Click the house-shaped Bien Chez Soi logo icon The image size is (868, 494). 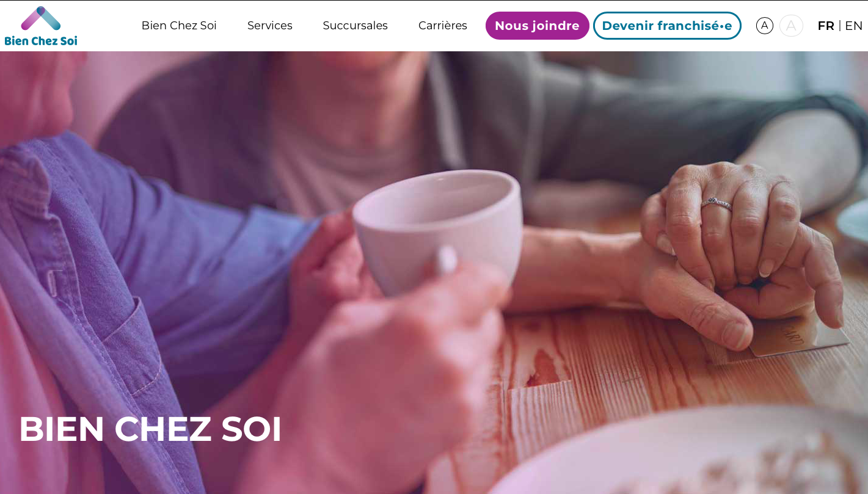[41, 18]
